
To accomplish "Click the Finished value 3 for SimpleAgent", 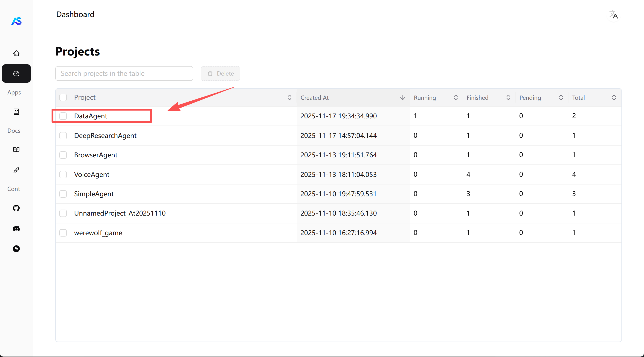I will (468, 194).
